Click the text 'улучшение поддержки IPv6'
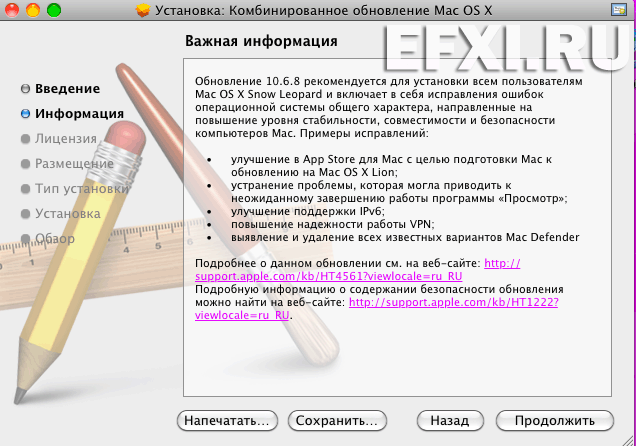The height and width of the screenshot is (446, 636). [308, 211]
